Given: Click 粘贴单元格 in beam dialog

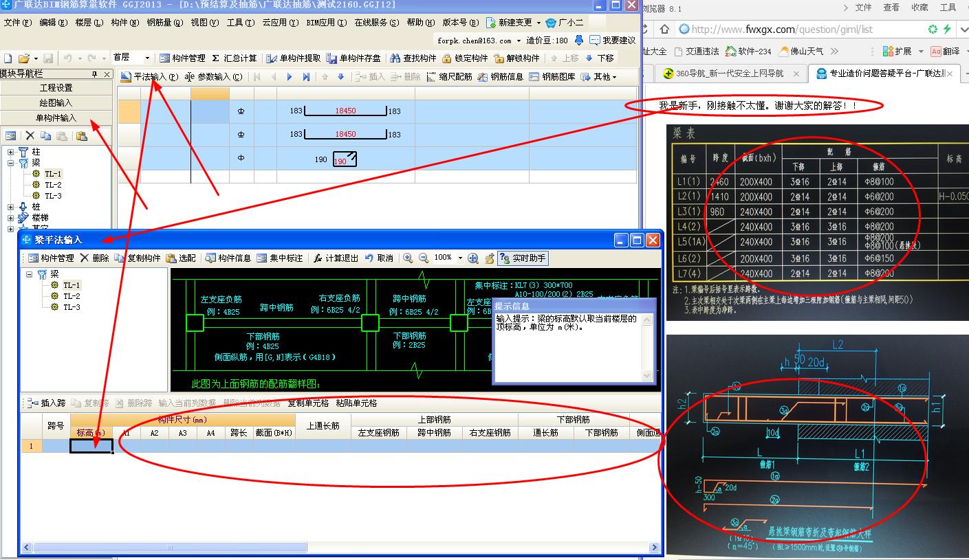Looking at the screenshot, I should [356, 403].
